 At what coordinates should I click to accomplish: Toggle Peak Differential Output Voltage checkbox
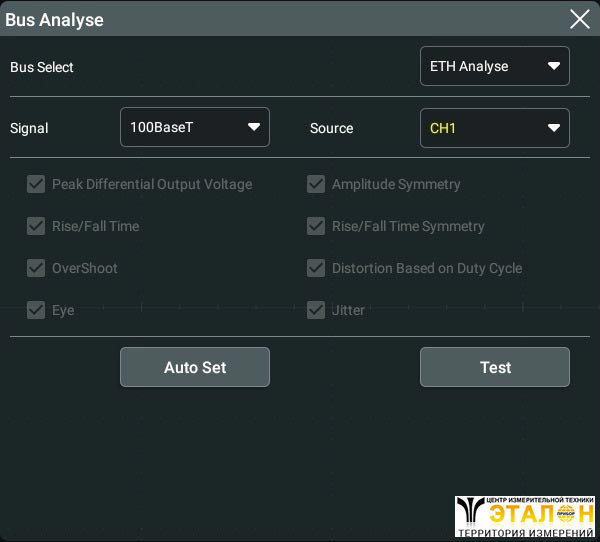[37, 184]
